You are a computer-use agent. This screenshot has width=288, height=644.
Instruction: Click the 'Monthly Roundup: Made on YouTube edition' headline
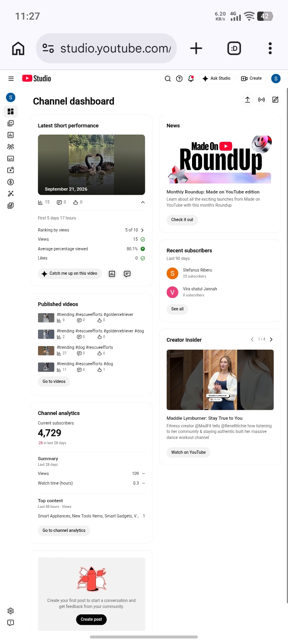213,192
